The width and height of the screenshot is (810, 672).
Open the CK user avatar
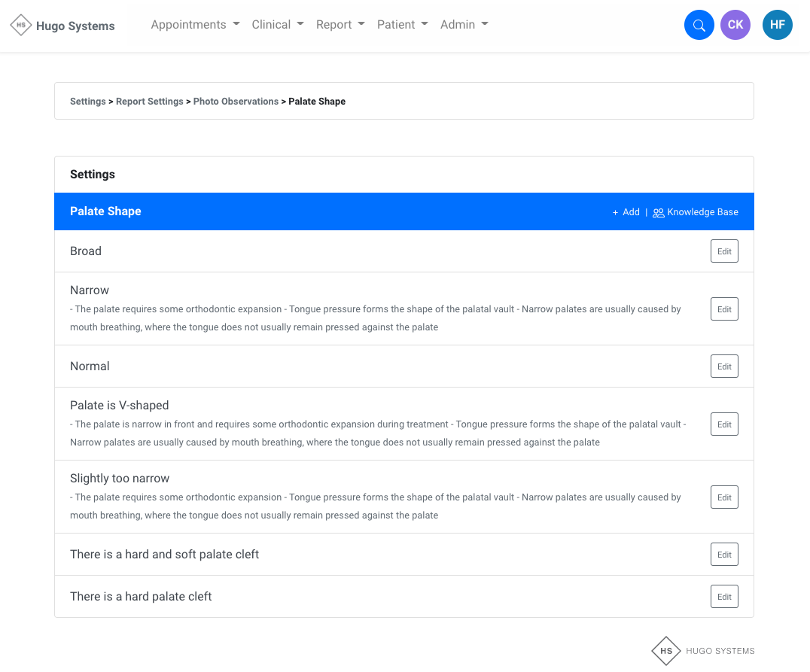tap(735, 25)
